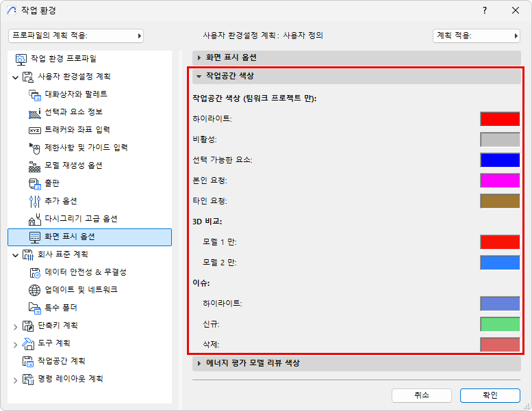This screenshot has width=532, height=411.
Task: Click the 업데이트 및 네트워크 globe icon
Action: 35,291
